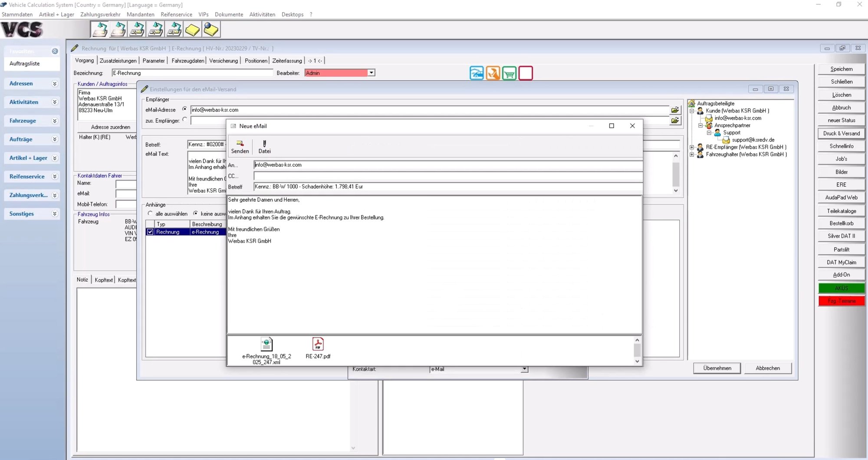
Task: Select the 'alle auswählen' radio button
Action: (150, 213)
